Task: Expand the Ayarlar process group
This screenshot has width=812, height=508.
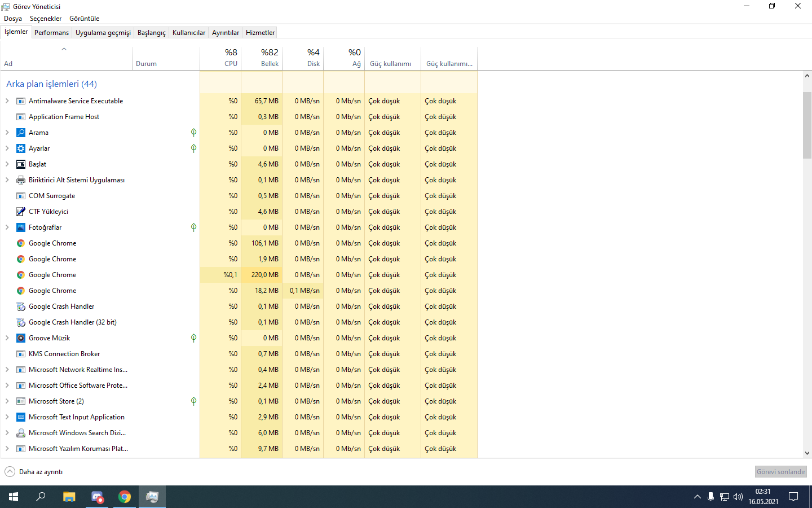Action: click(x=7, y=148)
